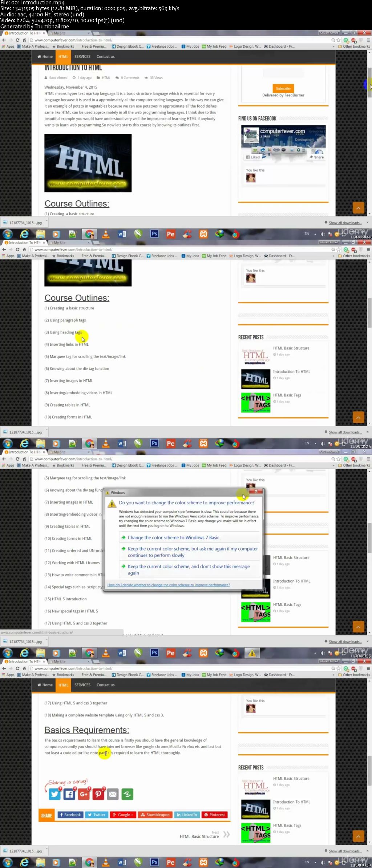Open the Delivered by FeedBurner link
This screenshot has width=372, height=868.
click(x=283, y=95)
